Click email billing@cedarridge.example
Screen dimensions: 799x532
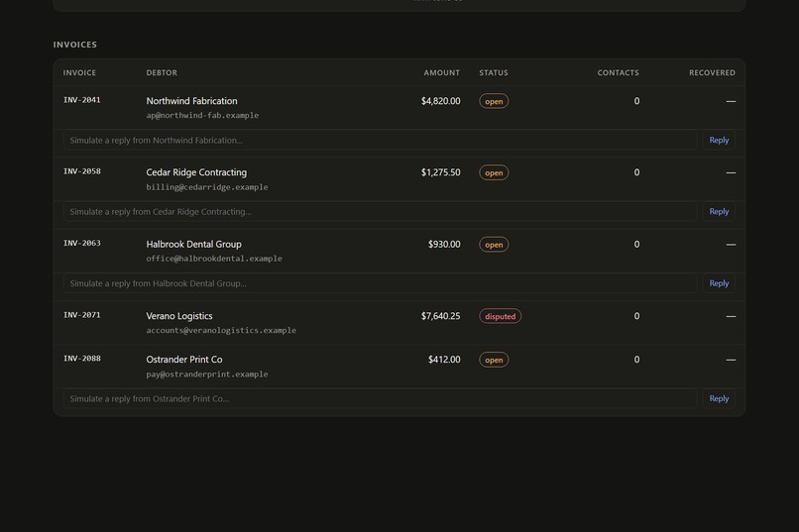[207, 187]
